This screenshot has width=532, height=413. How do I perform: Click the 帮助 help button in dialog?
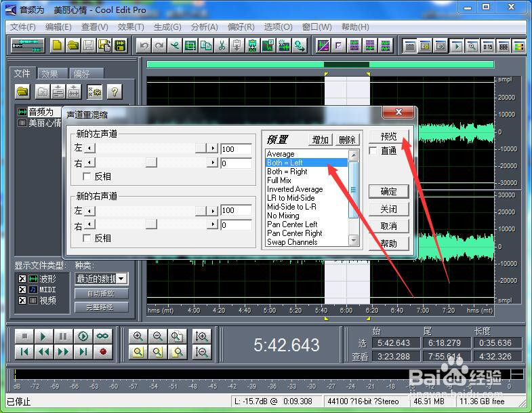coord(388,243)
